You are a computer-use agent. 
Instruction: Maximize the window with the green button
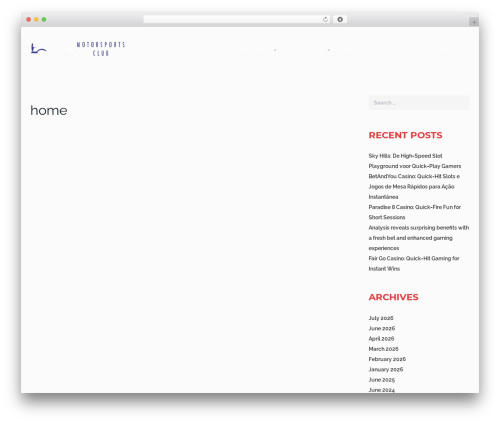click(x=44, y=20)
